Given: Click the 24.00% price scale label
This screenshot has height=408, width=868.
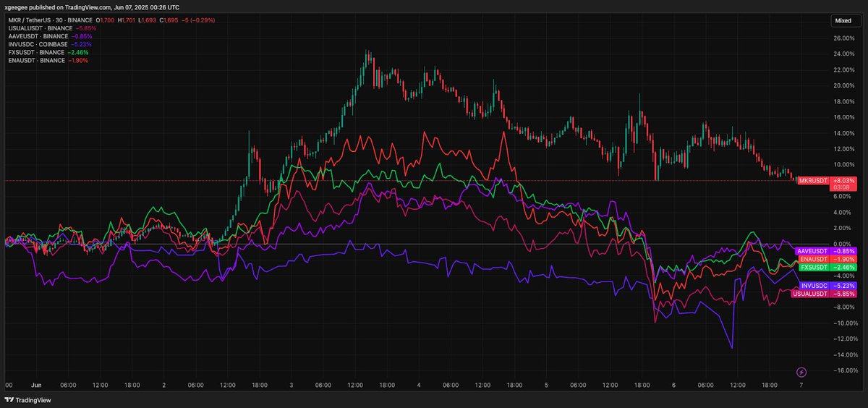Looking at the screenshot, I should [x=843, y=54].
